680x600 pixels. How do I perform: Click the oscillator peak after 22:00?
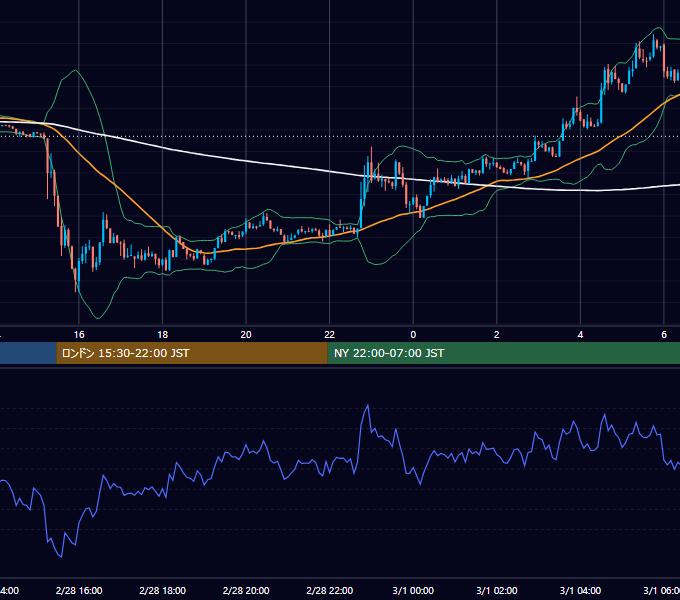[368, 406]
